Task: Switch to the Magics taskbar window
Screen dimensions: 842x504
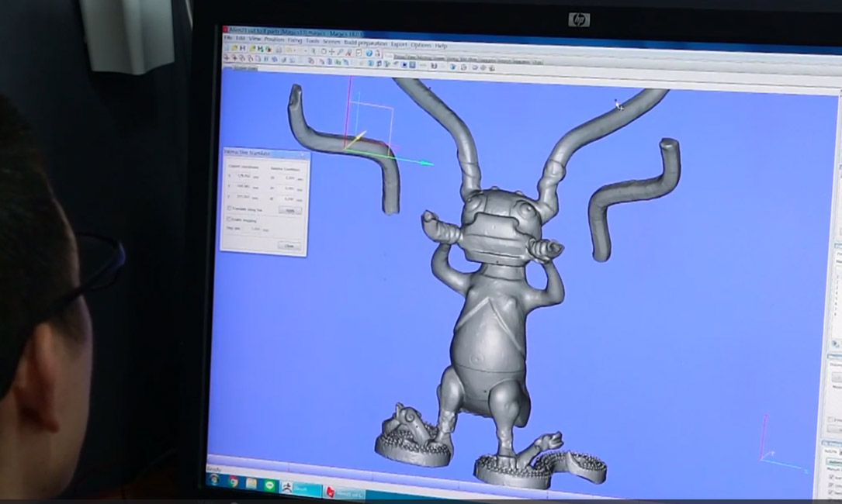Action: pyautogui.click(x=345, y=492)
